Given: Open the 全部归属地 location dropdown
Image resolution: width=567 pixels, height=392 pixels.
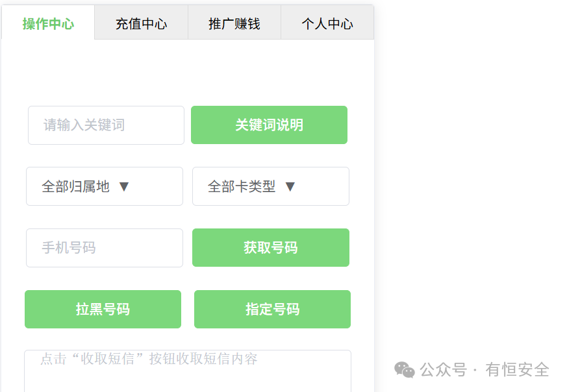Looking at the screenshot, I should 105,186.
